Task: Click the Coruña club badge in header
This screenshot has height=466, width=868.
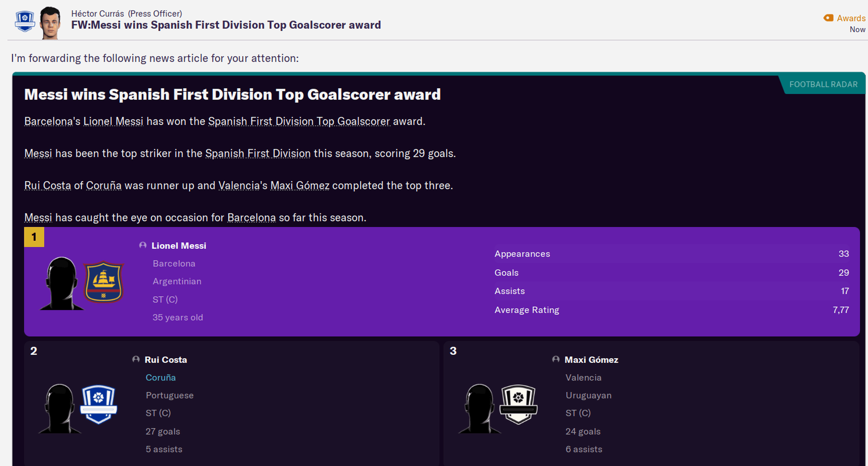Action: point(25,21)
